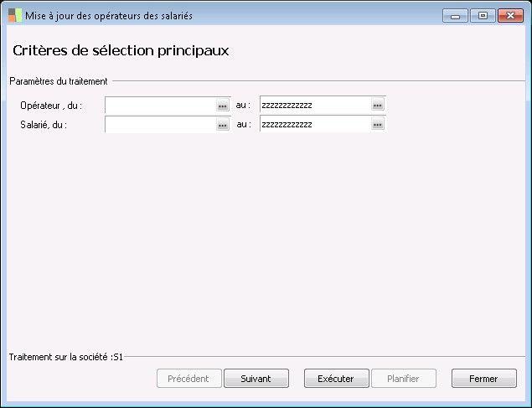Click 'Critères de sélection principaux' heading
This screenshot has width=532, height=408.
pos(121,50)
